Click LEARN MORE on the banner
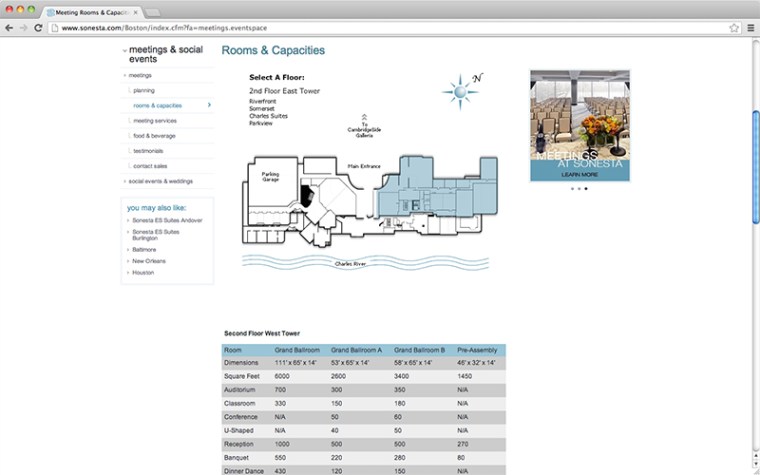 580,174
